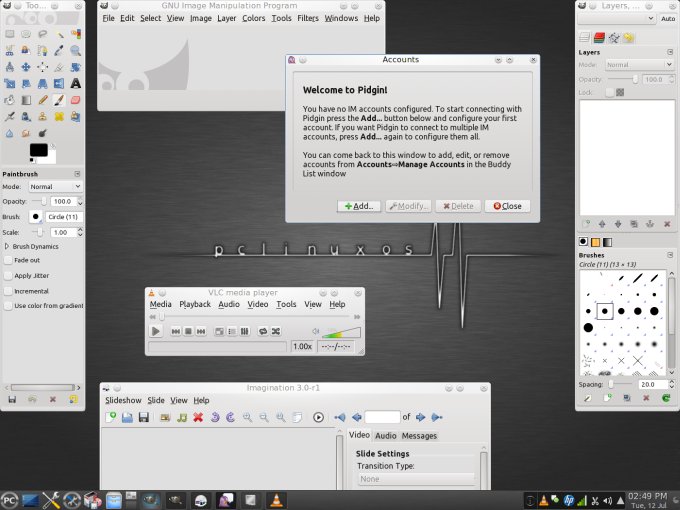The image size is (680, 510).
Task: Enable the Fade out checkbox
Action: point(9,260)
